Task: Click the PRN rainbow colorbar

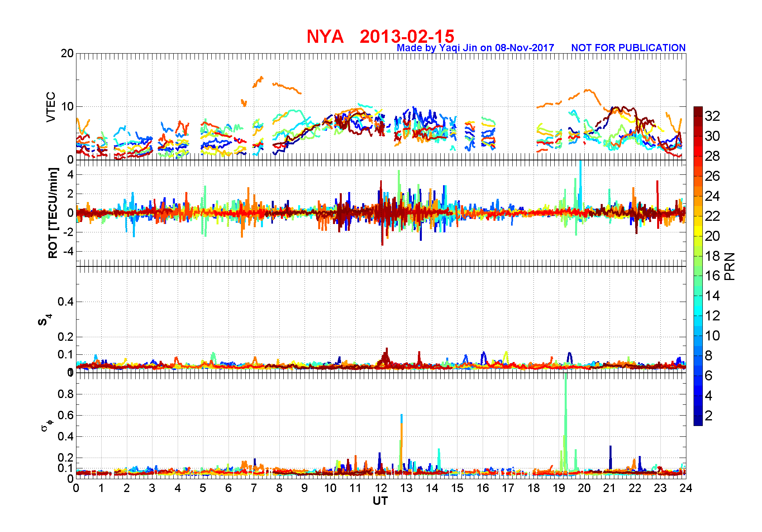Action: tap(698, 266)
